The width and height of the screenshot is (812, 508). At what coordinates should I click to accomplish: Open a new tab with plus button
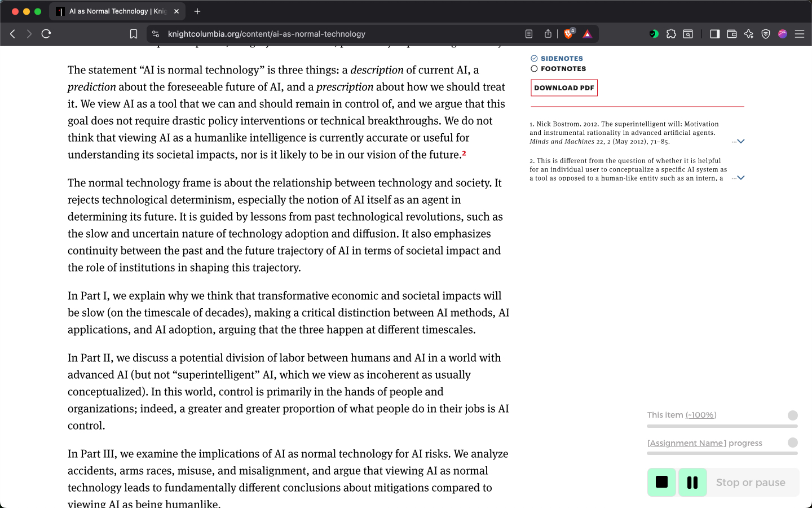pyautogui.click(x=197, y=11)
